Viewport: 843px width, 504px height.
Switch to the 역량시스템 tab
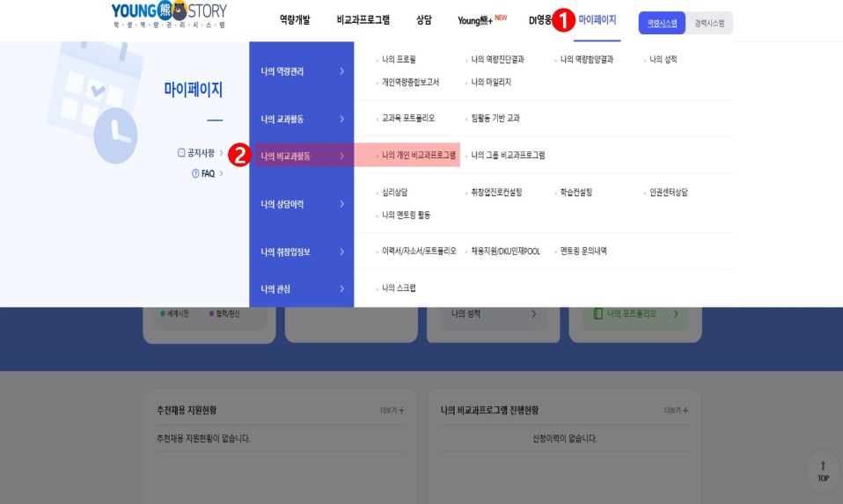pyautogui.click(x=662, y=23)
